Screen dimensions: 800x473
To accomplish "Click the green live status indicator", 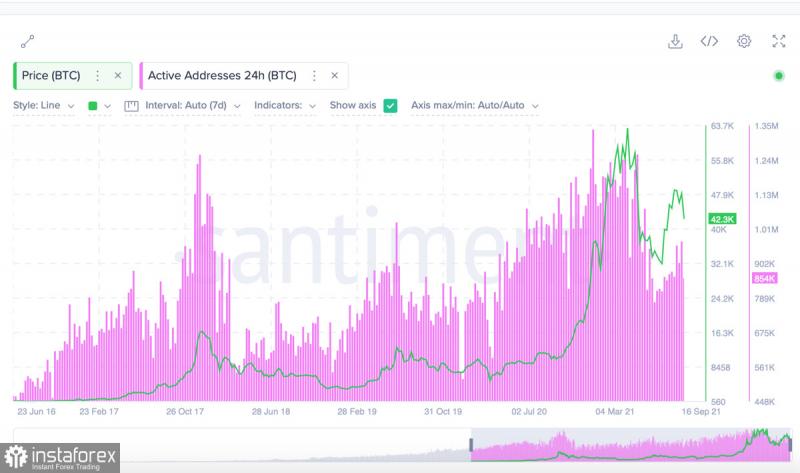I will [779, 76].
